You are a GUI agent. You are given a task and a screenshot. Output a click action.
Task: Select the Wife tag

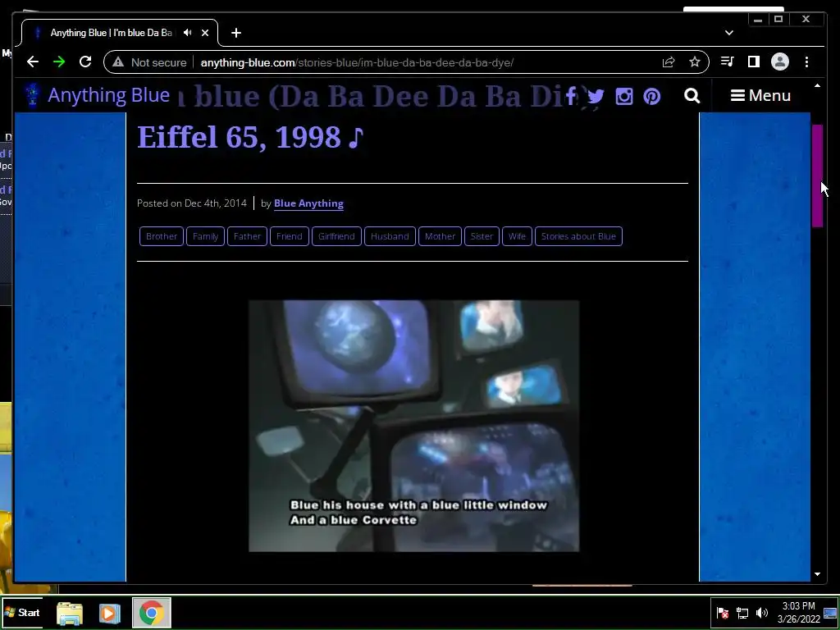point(517,236)
